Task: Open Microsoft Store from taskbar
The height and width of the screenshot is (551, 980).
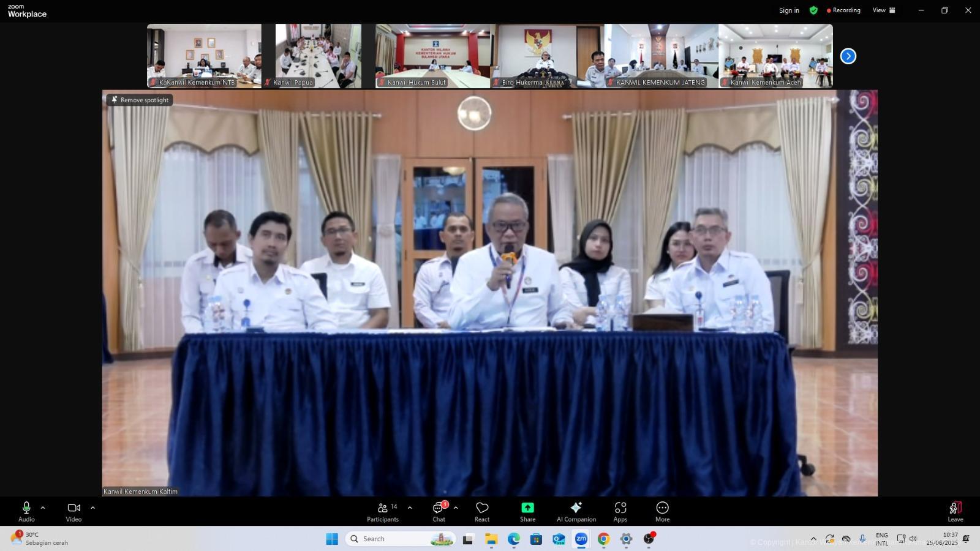Action: click(536, 539)
